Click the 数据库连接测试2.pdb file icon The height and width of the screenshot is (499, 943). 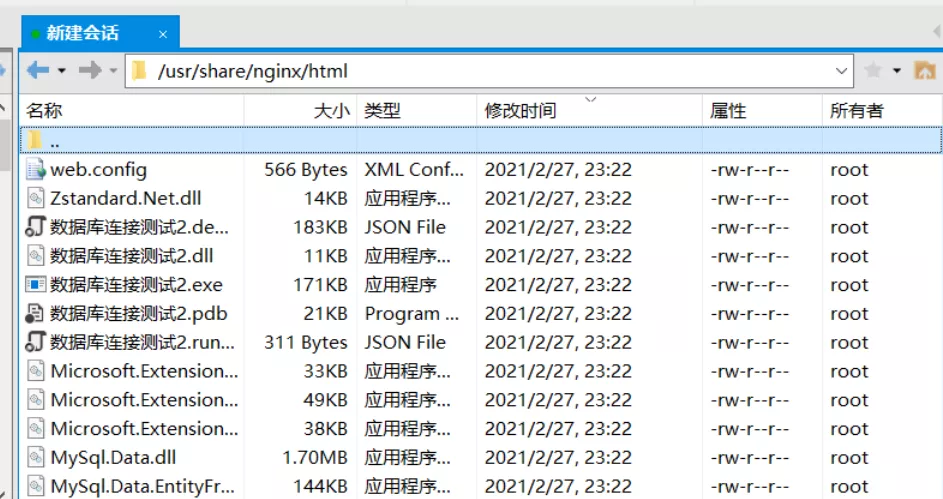click(x=35, y=313)
